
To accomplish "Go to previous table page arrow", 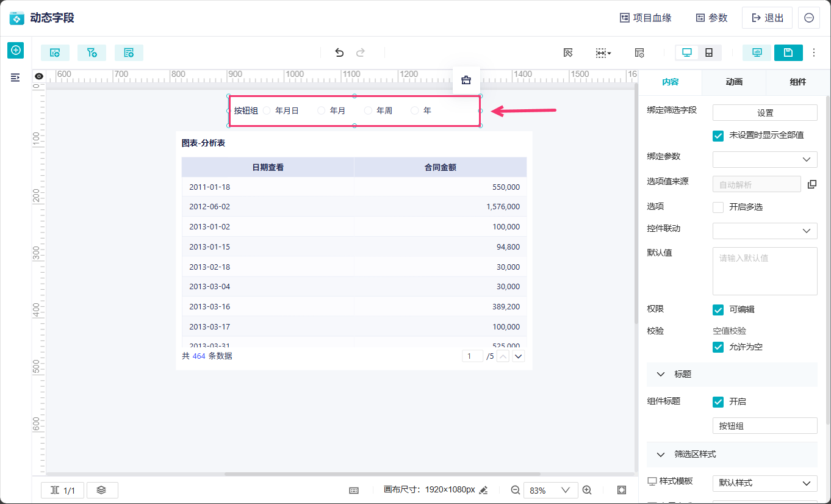I will coord(503,356).
